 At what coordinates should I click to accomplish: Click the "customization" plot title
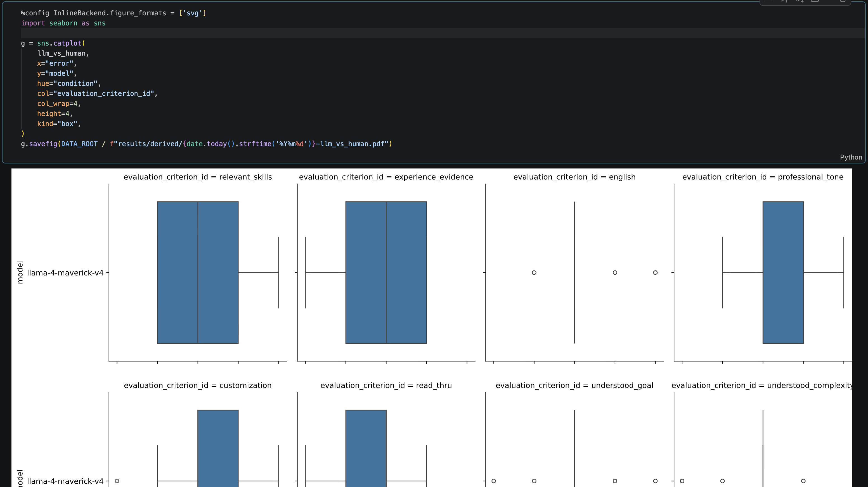tap(198, 386)
